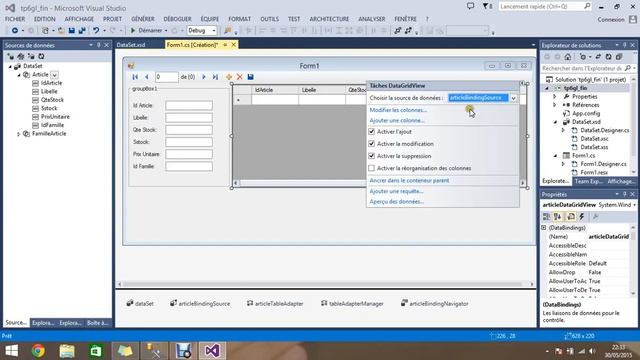Click the red delete record icon
Image resolution: width=640 pixels, height=360 pixels.
point(240,77)
